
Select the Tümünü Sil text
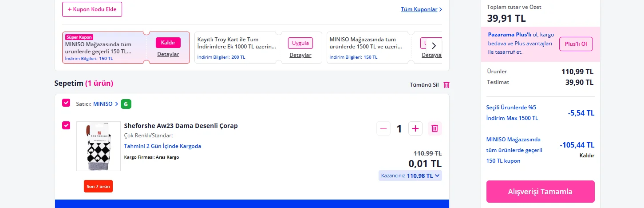(x=424, y=85)
